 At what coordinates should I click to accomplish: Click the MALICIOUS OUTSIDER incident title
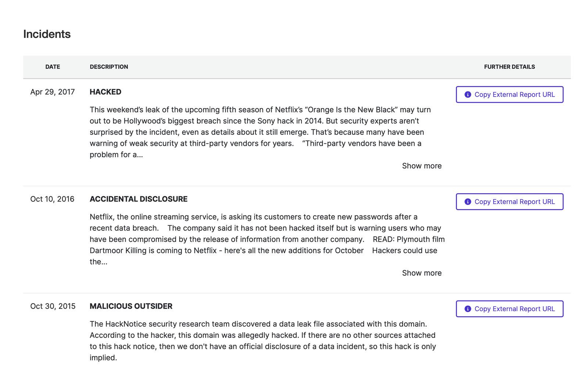[x=131, y=306]
